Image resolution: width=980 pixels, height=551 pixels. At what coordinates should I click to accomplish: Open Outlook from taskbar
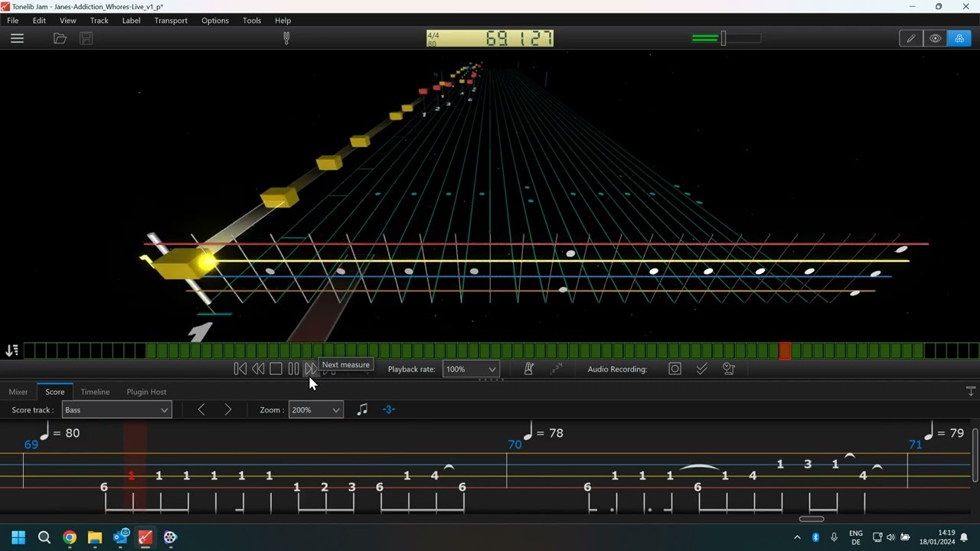(120, 537)
